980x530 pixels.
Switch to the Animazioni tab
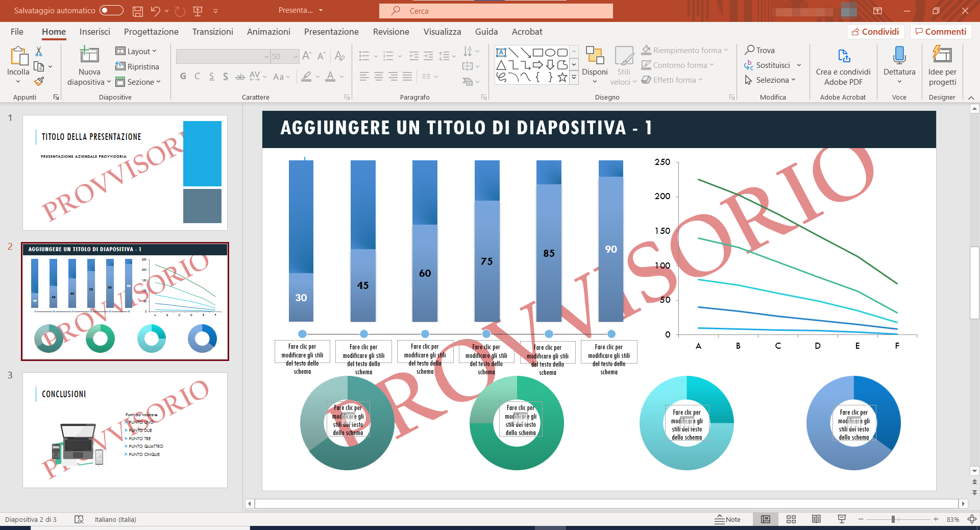coord(268,32)
